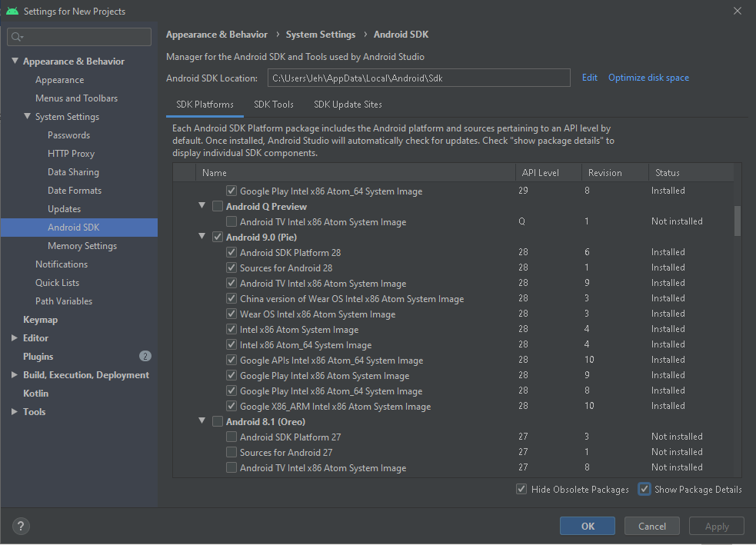Disable Show Package Details checkbox
This screenshot has height=545, width=756.
point(644,489)
